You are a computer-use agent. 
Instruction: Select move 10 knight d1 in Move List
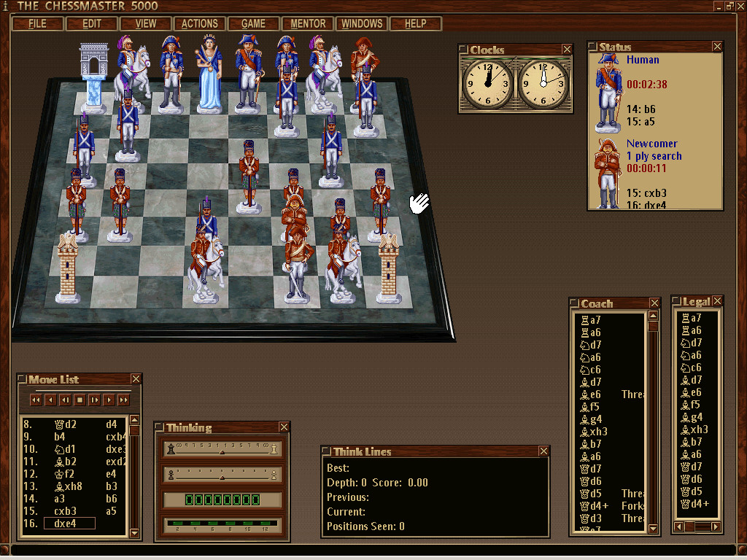click(64, 449)
